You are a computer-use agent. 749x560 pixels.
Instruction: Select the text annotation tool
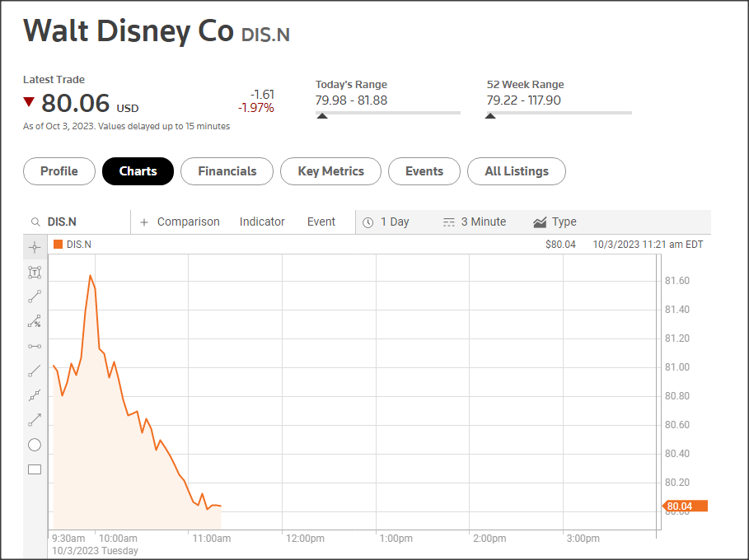35,272
